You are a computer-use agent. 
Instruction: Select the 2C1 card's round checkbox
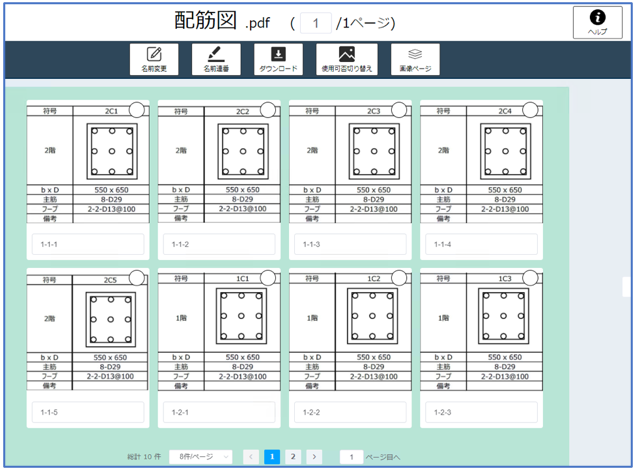[137, 110]
